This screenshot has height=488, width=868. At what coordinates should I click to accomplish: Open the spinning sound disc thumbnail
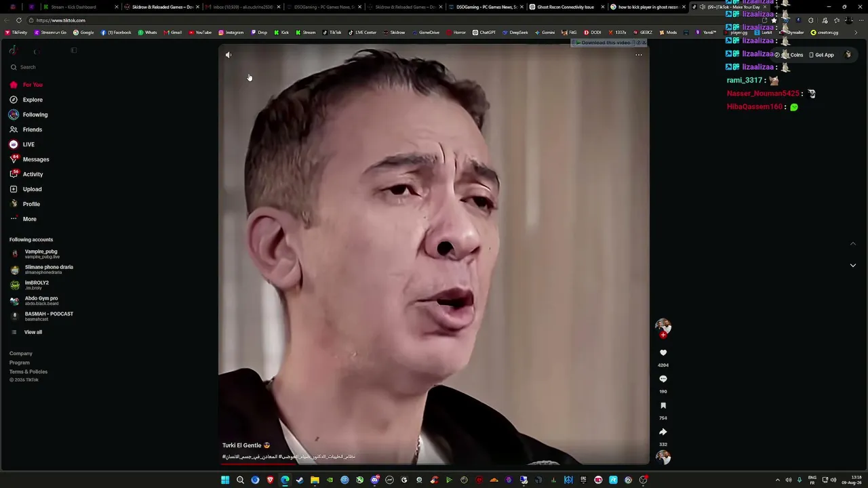[x=663, y=457]
